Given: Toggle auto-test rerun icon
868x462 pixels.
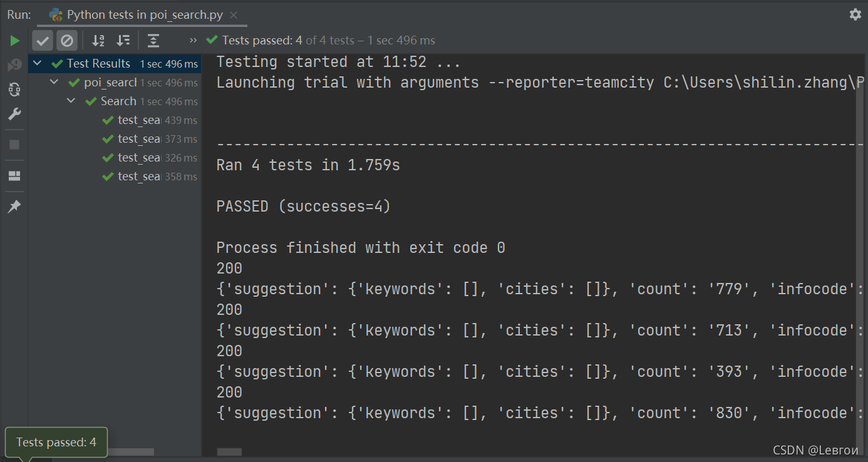Looking at the screenshot, I should (14, 90).
